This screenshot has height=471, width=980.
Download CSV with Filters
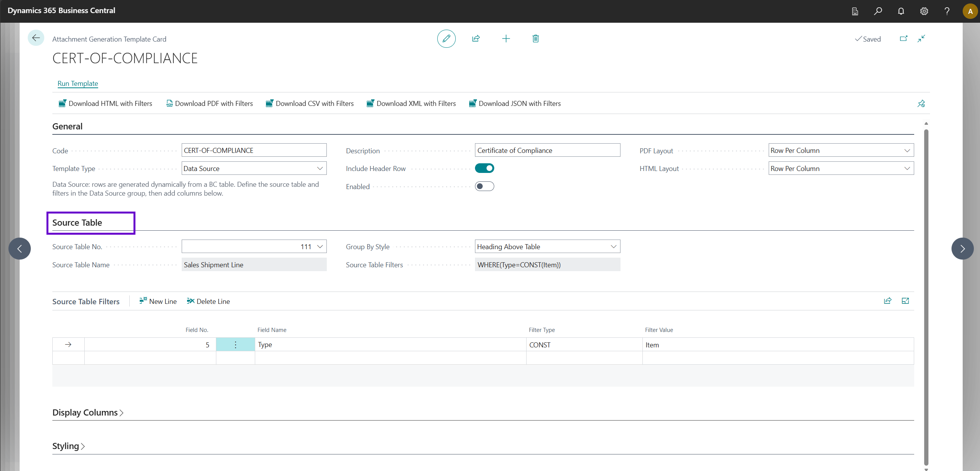(x=309, y=104)
